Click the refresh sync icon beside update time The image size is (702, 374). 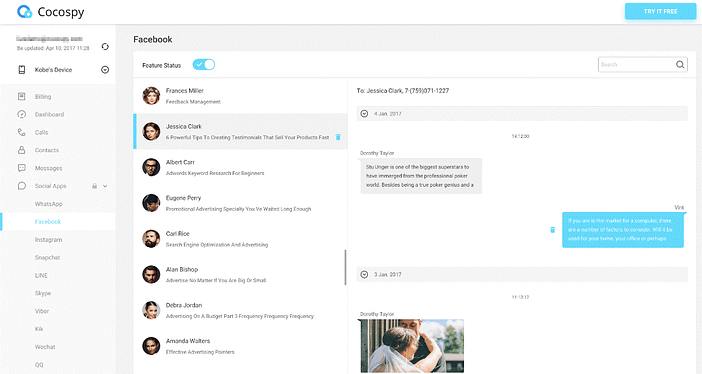(105, 47)
